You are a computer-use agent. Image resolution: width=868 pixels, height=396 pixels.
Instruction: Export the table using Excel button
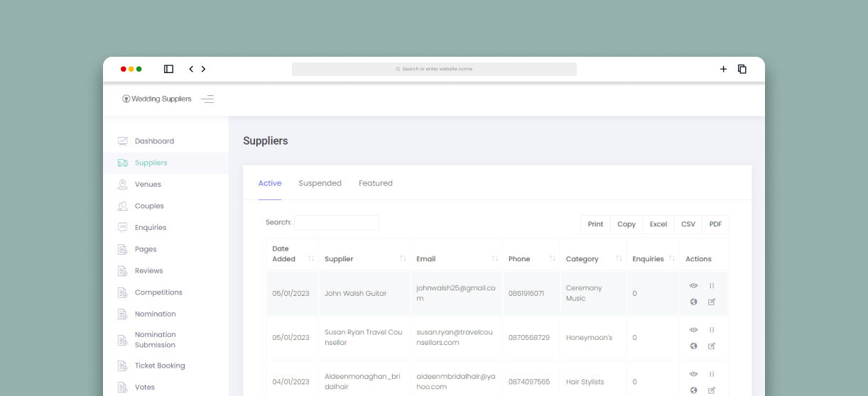pos(658,224)
